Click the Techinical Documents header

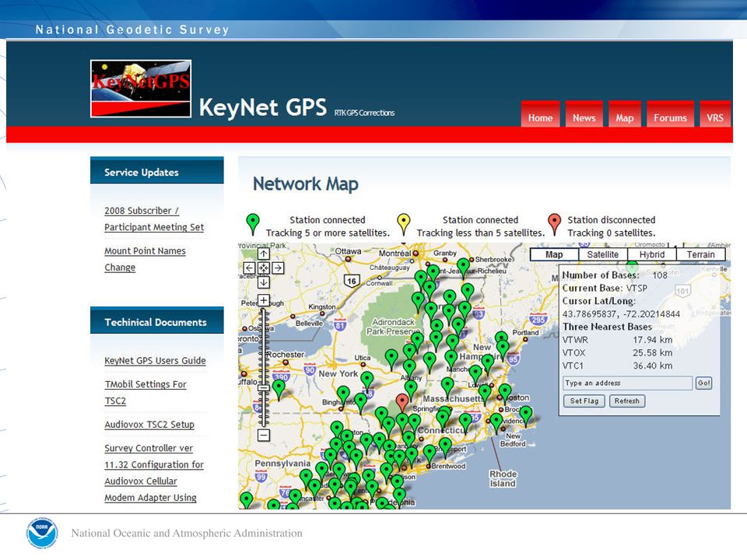coord(156,320)
